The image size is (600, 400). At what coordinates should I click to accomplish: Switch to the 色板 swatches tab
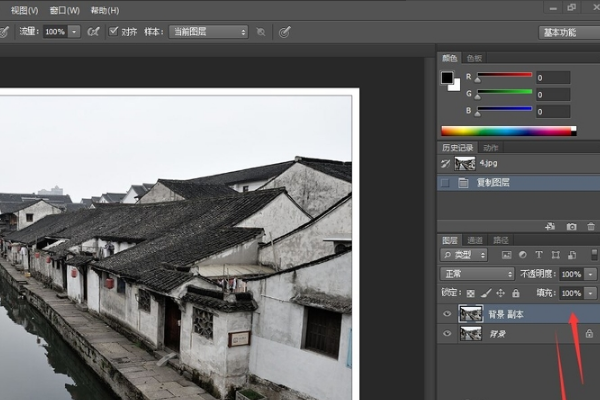474,58
